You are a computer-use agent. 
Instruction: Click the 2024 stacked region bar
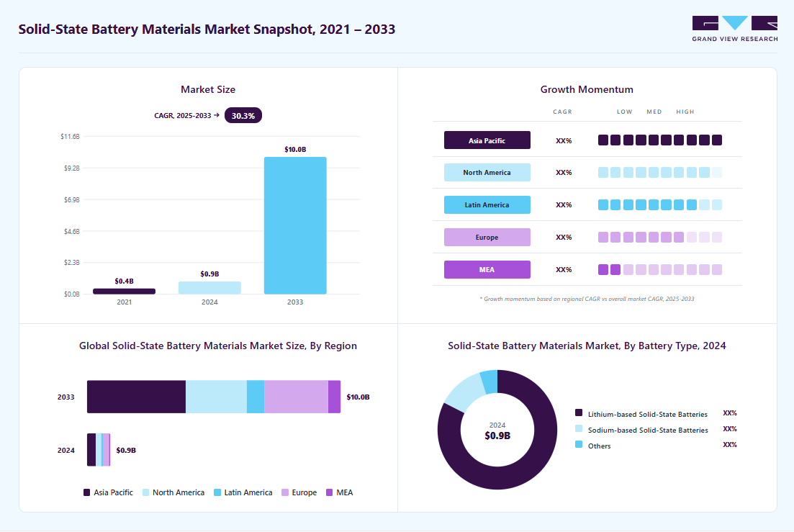point(99,450)
